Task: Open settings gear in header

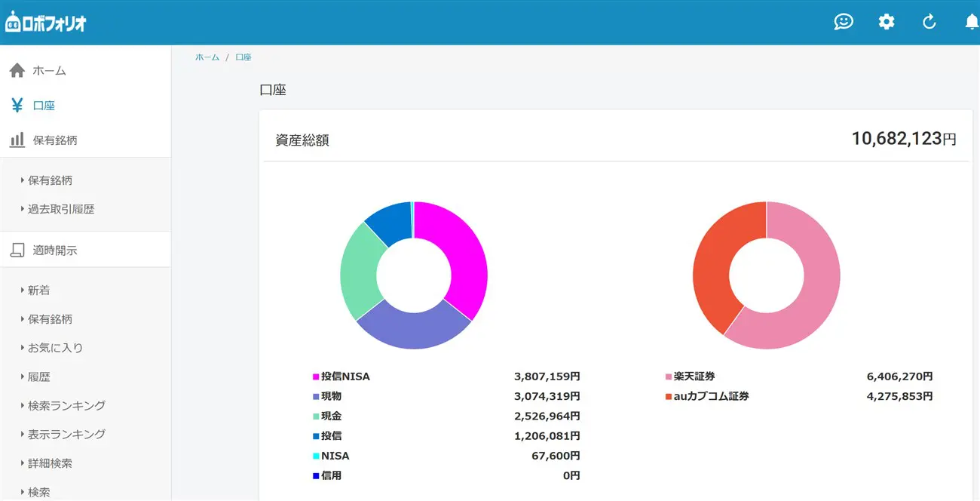Action: tap(887, 22)
